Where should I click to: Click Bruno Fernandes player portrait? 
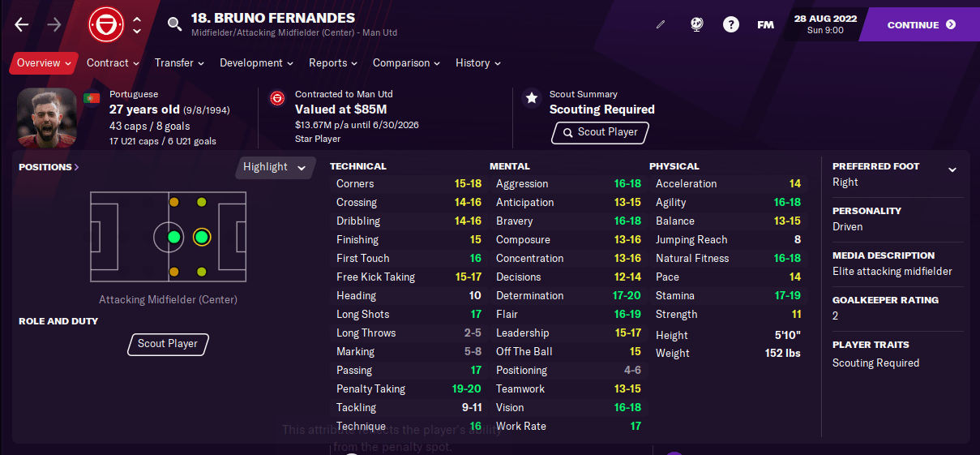47,117
